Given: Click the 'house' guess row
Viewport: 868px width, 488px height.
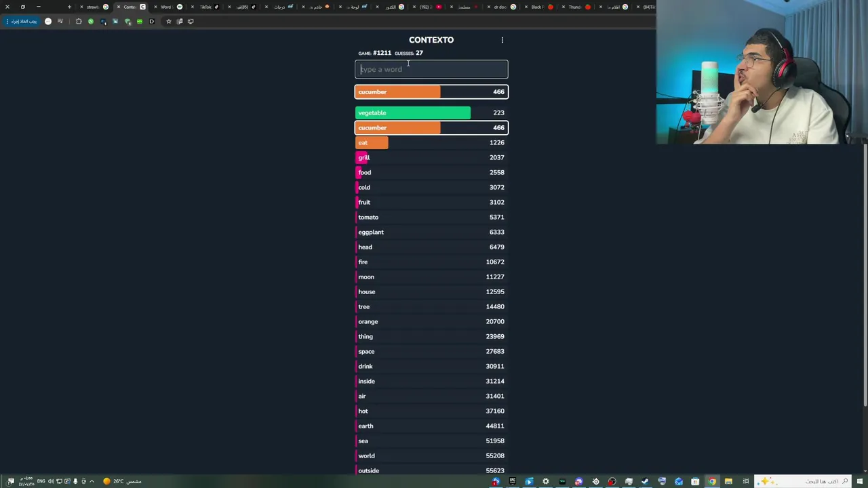Looking at the screenshot, I should coord(431,291).
